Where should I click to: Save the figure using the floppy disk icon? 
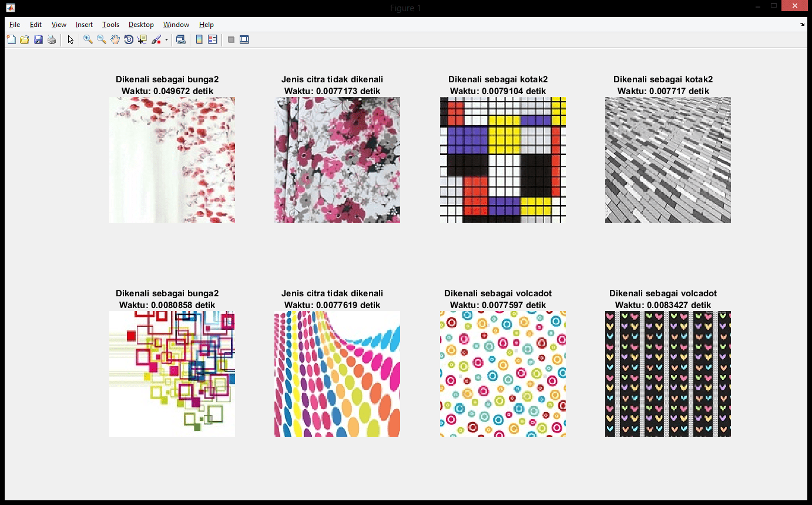(38, 40)
